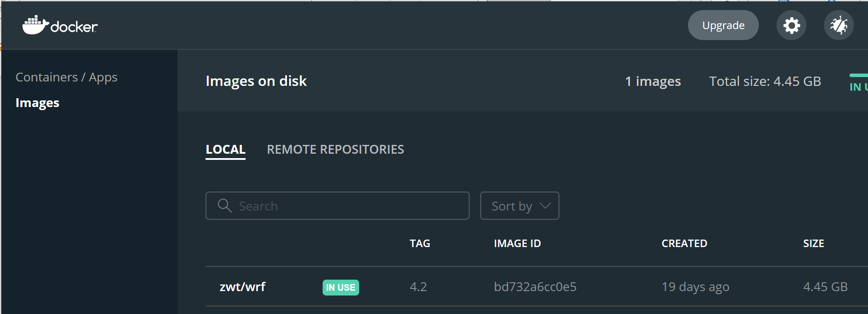
Task: Go to Containers / Apps in sidebar
Action: click(66, 77)
